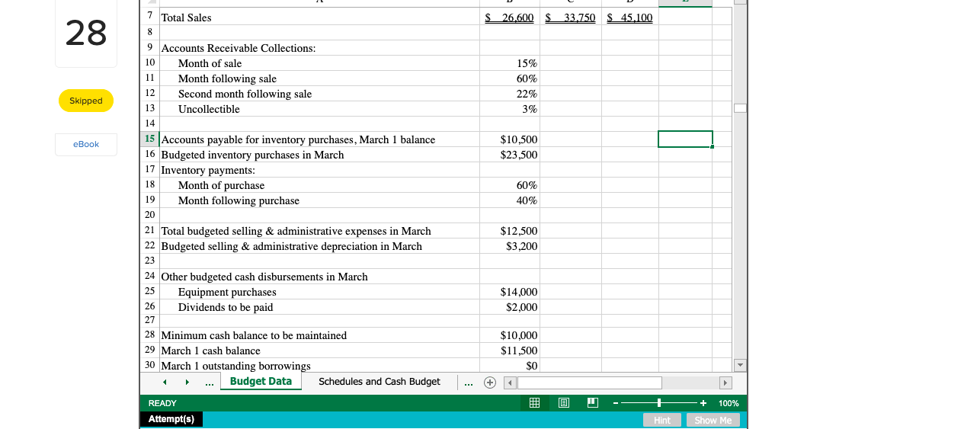
Task: Select the $10,000 minimum cash balance cell
Action: coord(511,335)
